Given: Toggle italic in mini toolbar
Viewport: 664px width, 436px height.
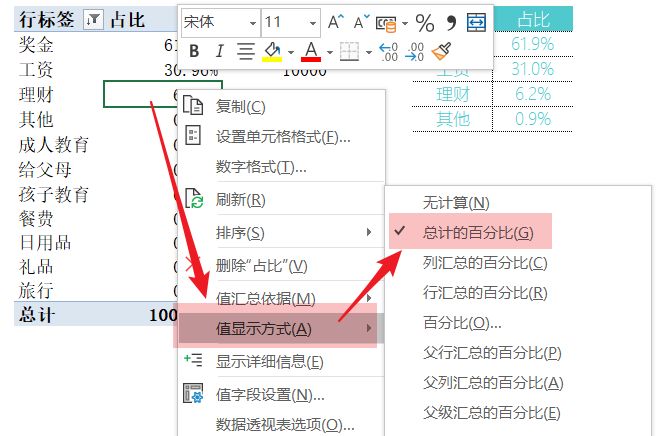Looking at the screenshot, I should tap(219, 51).
